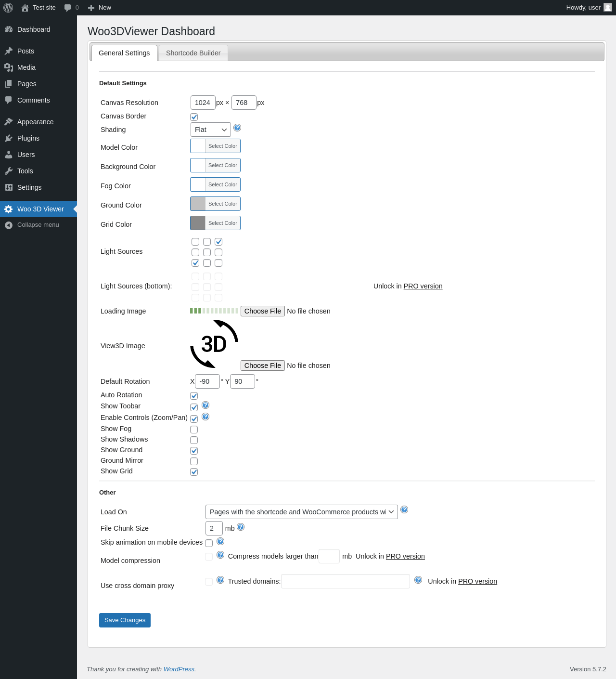Disable the Auto Rotation checkbox
Viewport: 616px width, 679px height.
click(x=194, y=396)
